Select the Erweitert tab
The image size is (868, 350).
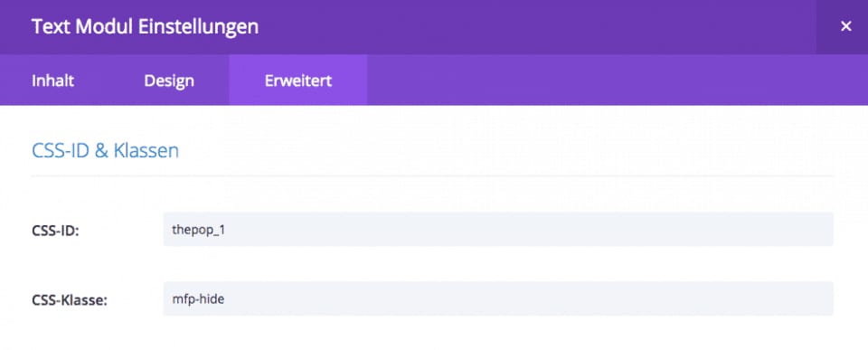pos(297,80)
